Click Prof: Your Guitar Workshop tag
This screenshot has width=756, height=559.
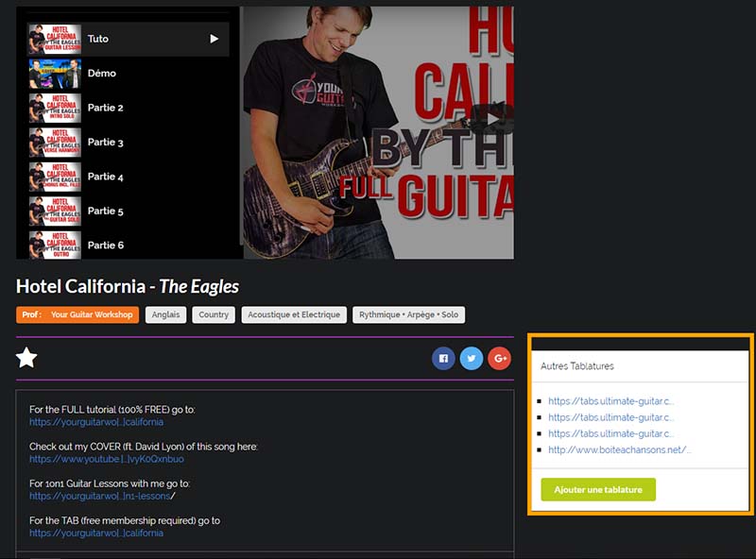(77, 314)
